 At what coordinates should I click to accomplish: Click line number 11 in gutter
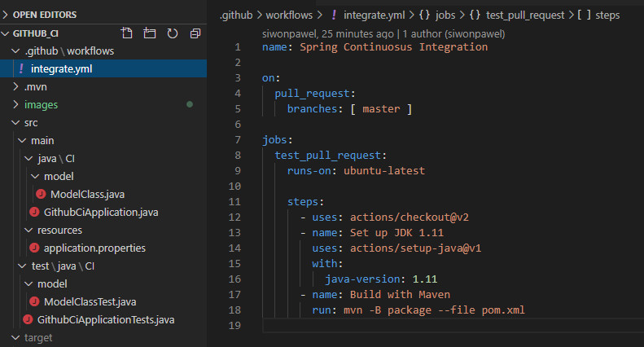pos(234,201)
